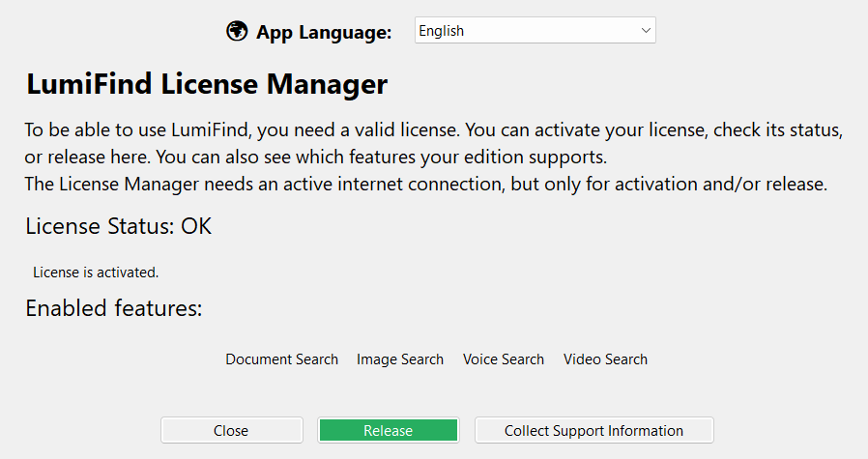Viewport: 868px width, 459px height.
Task: Click the Close button
Action: pyautogui.click(x=231, y=430)
